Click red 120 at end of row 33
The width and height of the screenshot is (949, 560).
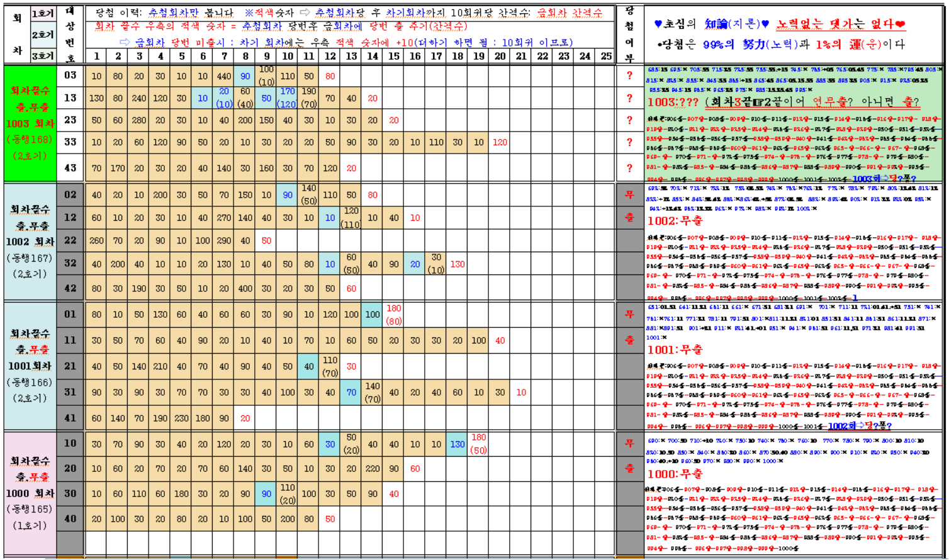[x=500, y=143]
